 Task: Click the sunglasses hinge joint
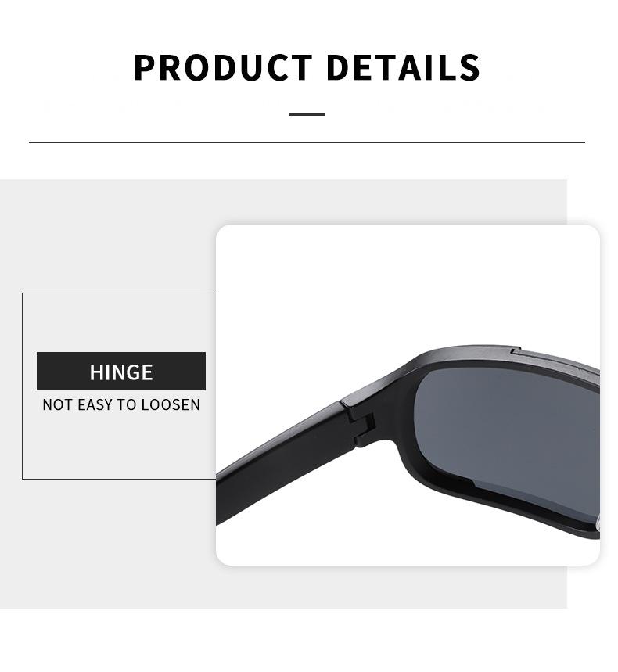click(x=361, y=424)
